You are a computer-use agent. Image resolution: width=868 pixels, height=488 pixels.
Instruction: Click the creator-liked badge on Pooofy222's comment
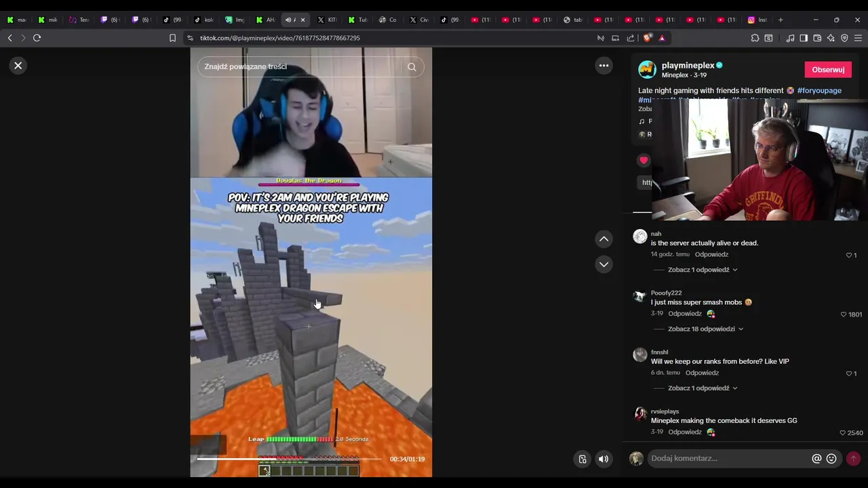[x=711, y=314]
